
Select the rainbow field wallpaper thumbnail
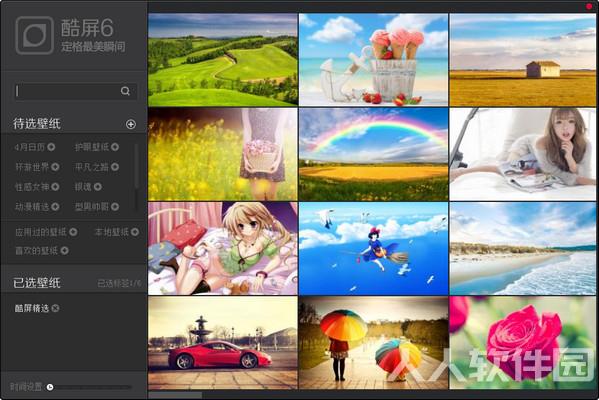point(373,154)
